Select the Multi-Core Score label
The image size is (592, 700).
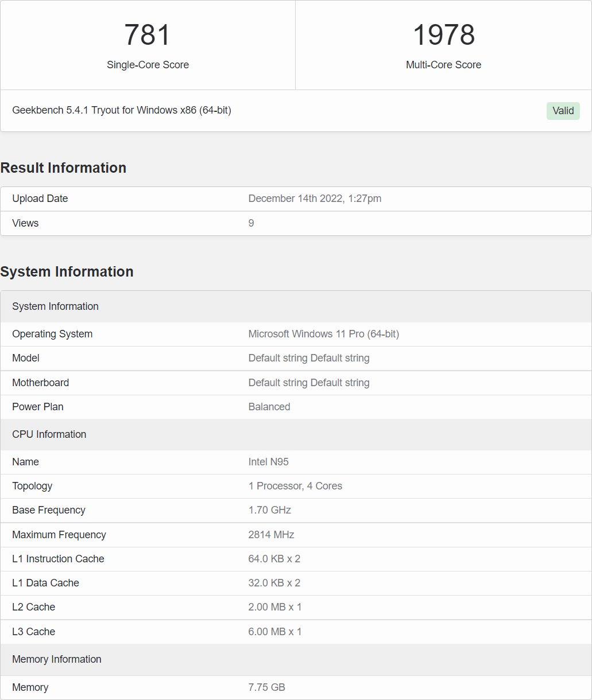click(x=443, y=65)
